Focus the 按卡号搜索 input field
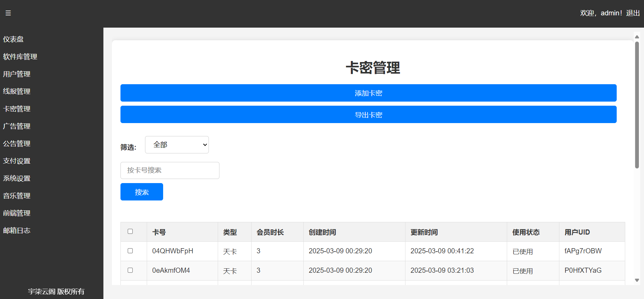644x299 pixels. (x=170, y=170)
